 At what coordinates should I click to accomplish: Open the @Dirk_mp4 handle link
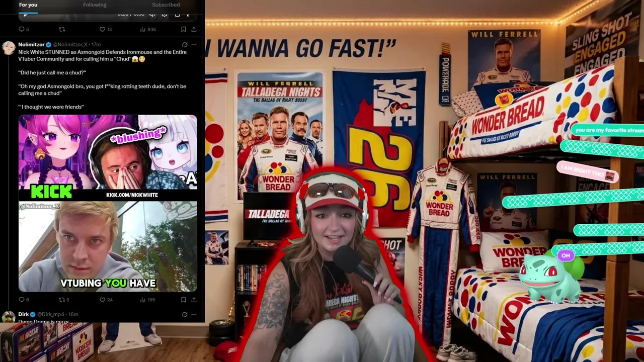pyautogui.click(x=51, y=314)
